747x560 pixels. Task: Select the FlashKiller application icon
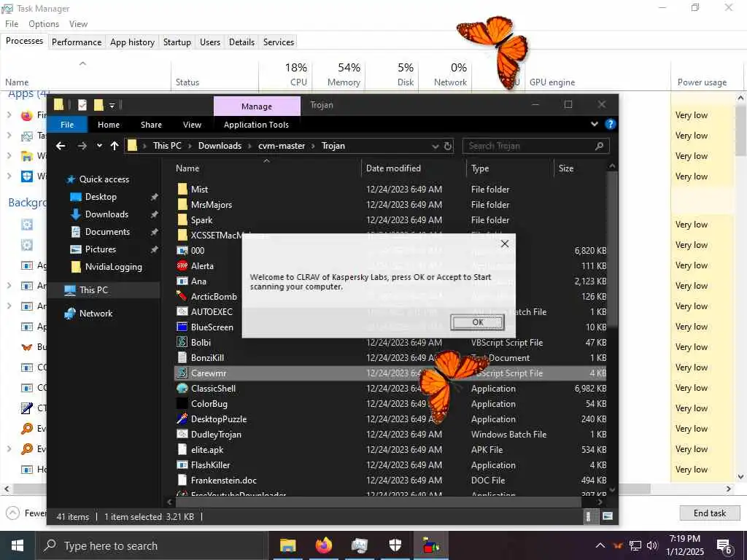pyautogui.click(x=182, y=464)
